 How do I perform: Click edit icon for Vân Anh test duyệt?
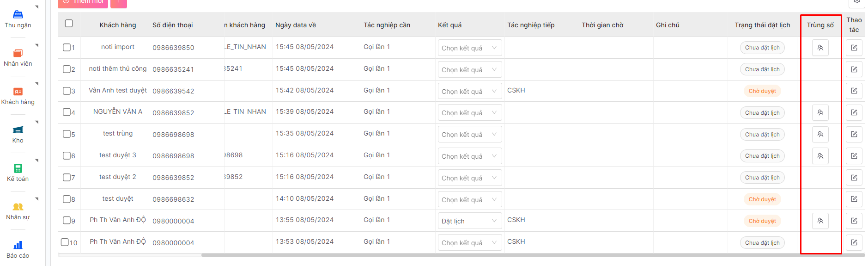click(854, 91)
